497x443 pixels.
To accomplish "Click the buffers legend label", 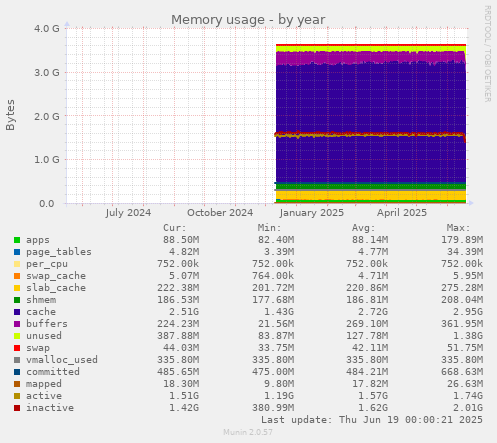I will (x=47, y=324).
